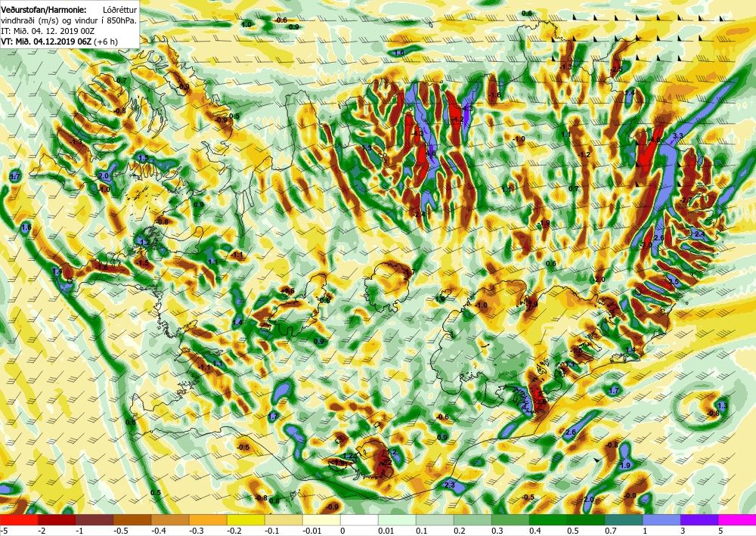Viewport: 756px width, 536px height.
Task: Click the teal legend swatch between 0.7 and 1
Action: tap(624, 519)
